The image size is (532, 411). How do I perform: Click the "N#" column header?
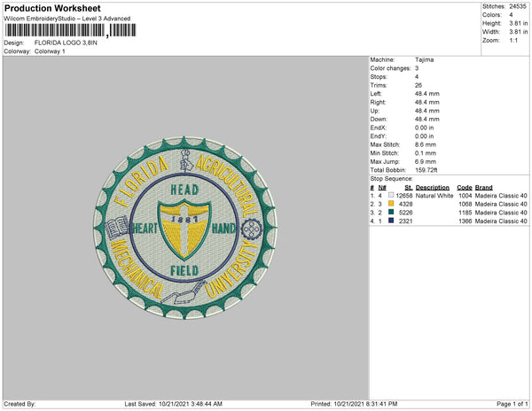coord(382,187)
